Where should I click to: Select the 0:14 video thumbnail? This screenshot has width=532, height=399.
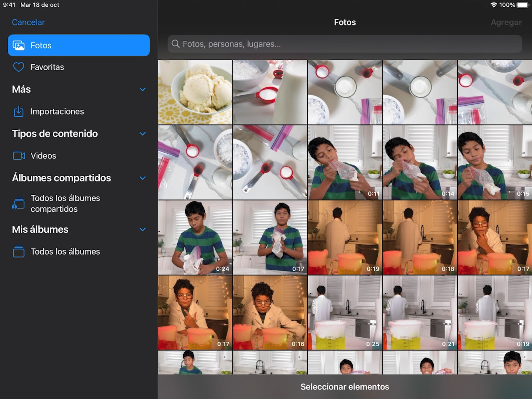(x=420, y=163)
